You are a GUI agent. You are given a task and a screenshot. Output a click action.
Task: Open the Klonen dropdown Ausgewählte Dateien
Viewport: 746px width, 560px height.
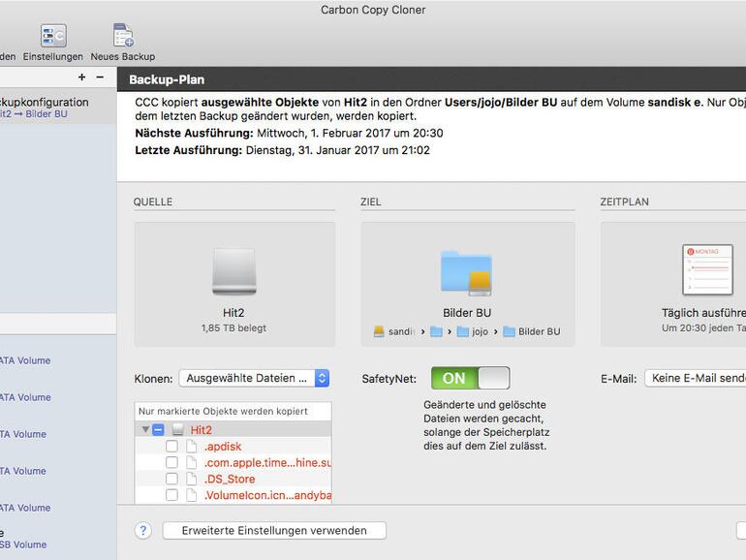pos(255,378)
